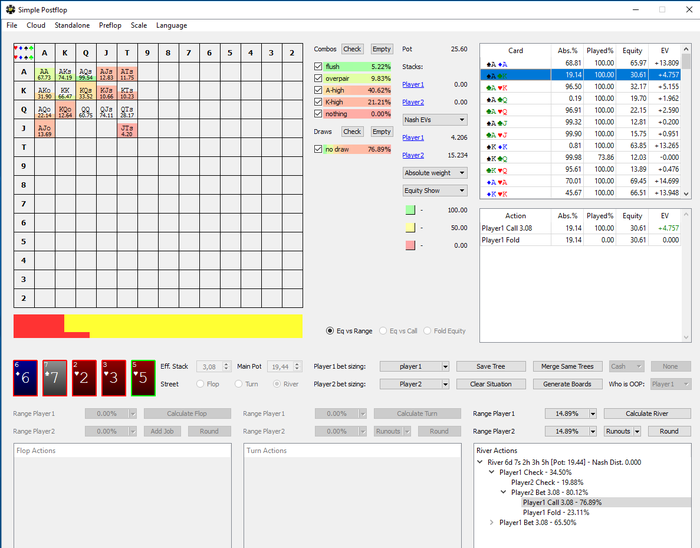Select Player1 Call 3.08 - 76.89% tree row
Viewport: 700px width, 548px height.
coord(562,502)
